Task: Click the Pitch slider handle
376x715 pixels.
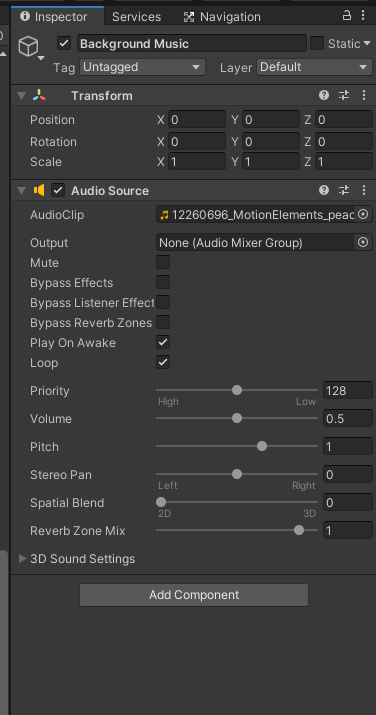Action: [262, 446]
